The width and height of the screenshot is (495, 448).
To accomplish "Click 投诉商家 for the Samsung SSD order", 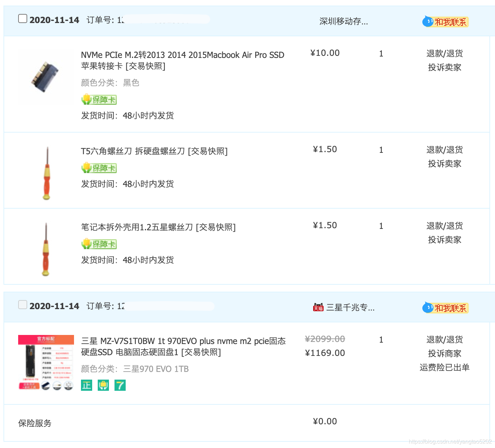I will [444, 353].
